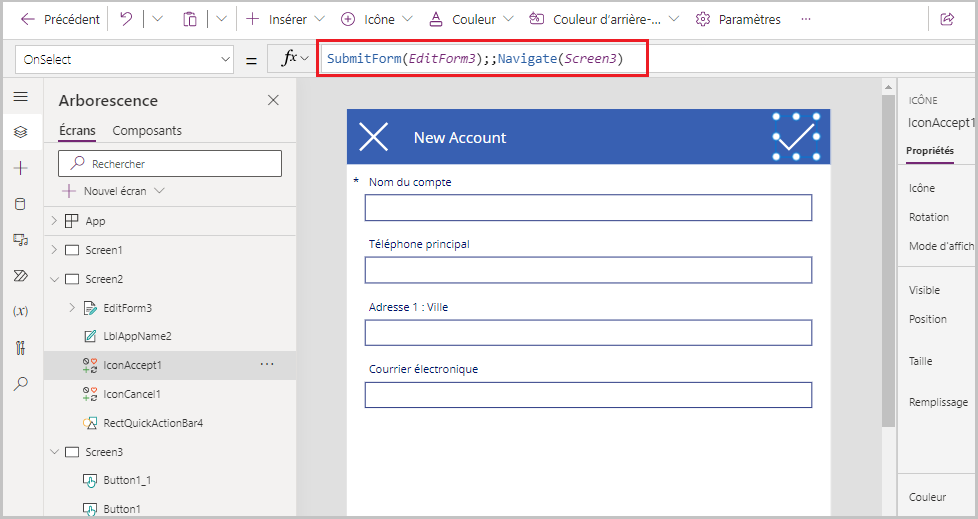Click the Adresse 1 : Ville input field

coord(588,332)
